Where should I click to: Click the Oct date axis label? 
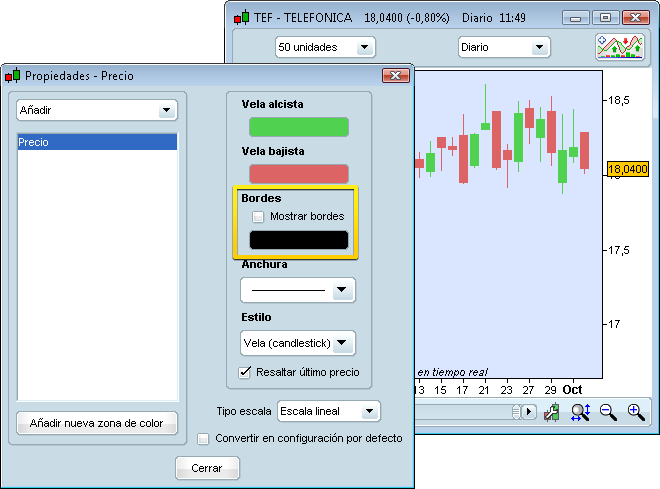coord(572,390)
